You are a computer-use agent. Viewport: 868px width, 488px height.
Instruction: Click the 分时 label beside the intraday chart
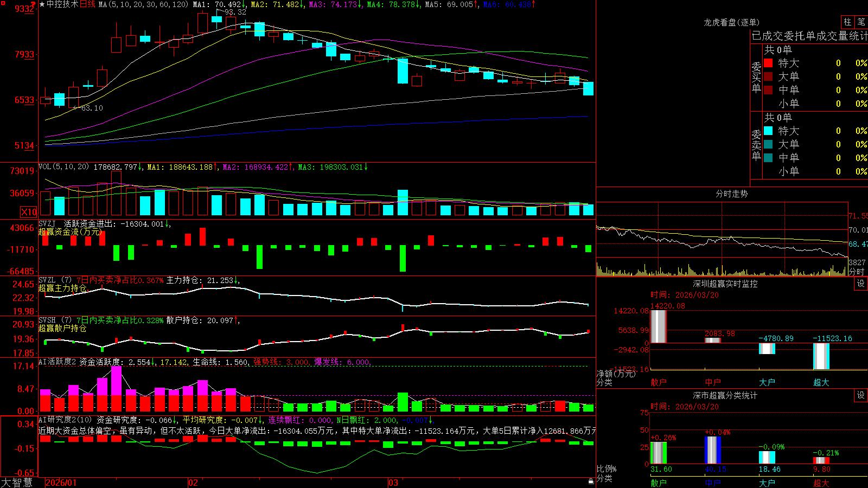click(x=857, y=272)
